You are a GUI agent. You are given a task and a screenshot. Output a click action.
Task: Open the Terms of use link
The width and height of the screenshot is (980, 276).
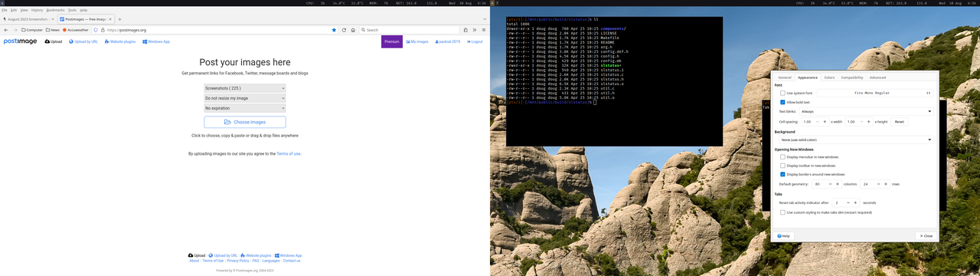click(289, 153)
